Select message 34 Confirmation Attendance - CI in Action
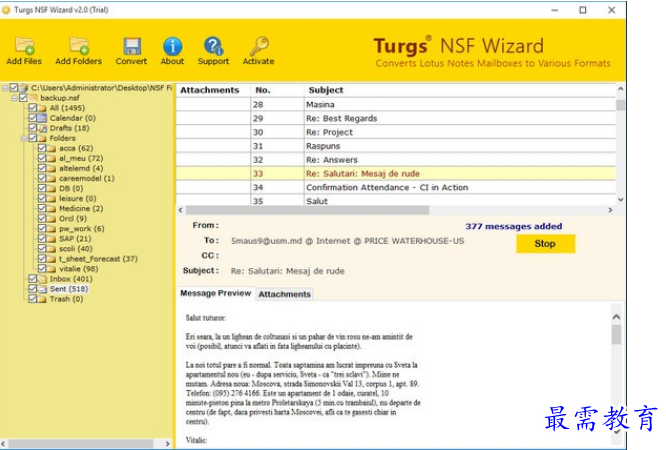The height and width of the screenshot is (450, 666). point(396,187)
